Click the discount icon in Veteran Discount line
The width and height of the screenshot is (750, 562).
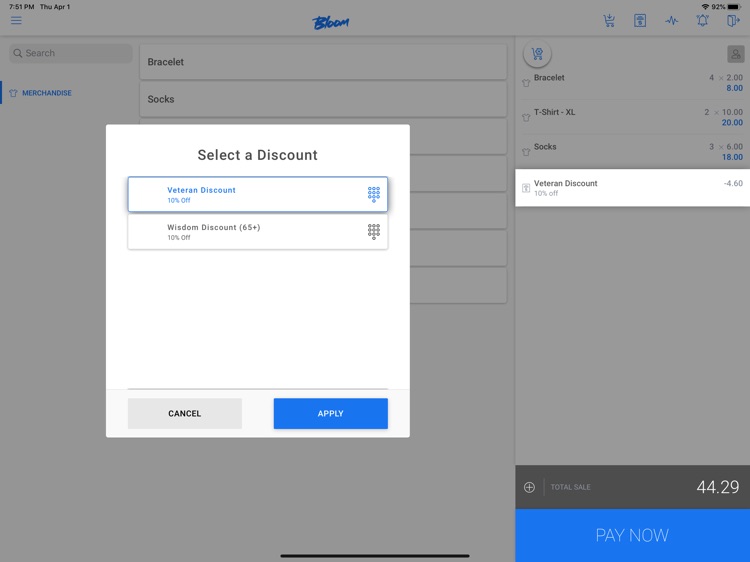click(526, 188)
